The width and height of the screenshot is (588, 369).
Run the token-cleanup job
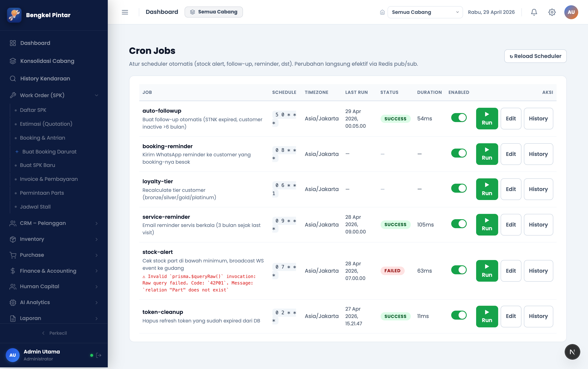(x=487, y=316)
